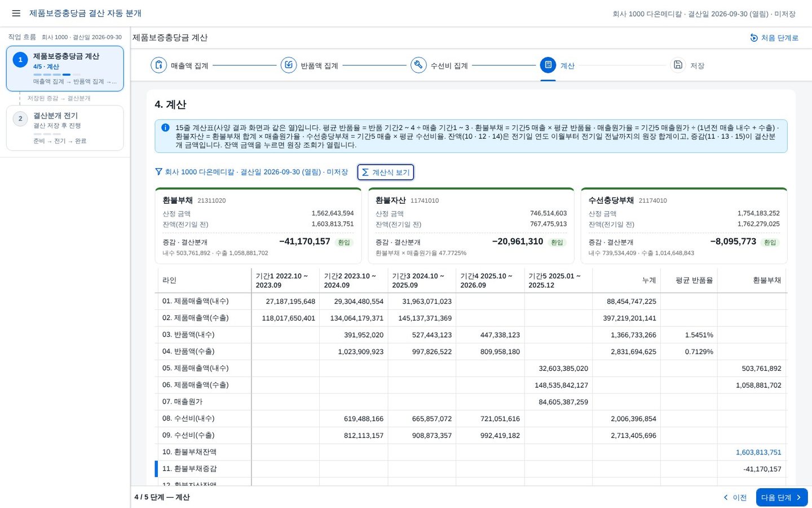Select the 수선비 집계 step label
Screen dimensions: 812x508
pyautogui.click(x=449, y=65)
